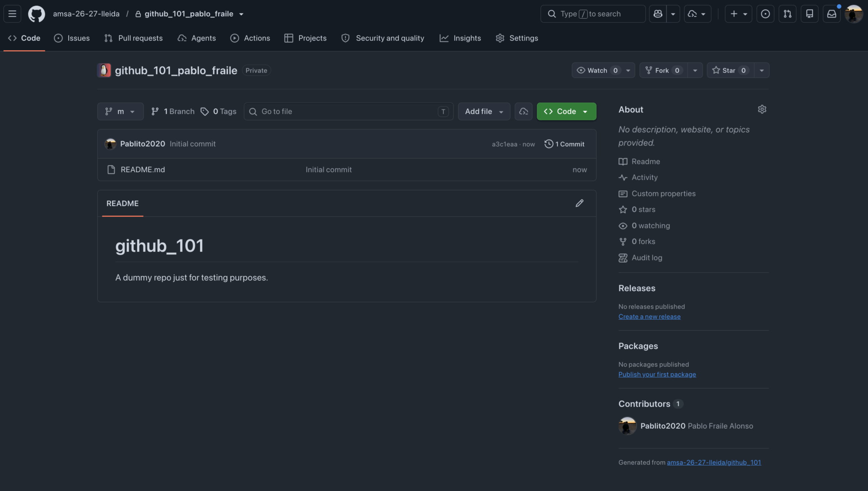Open the agents cloud dropdown in header

tap(697, 14)
